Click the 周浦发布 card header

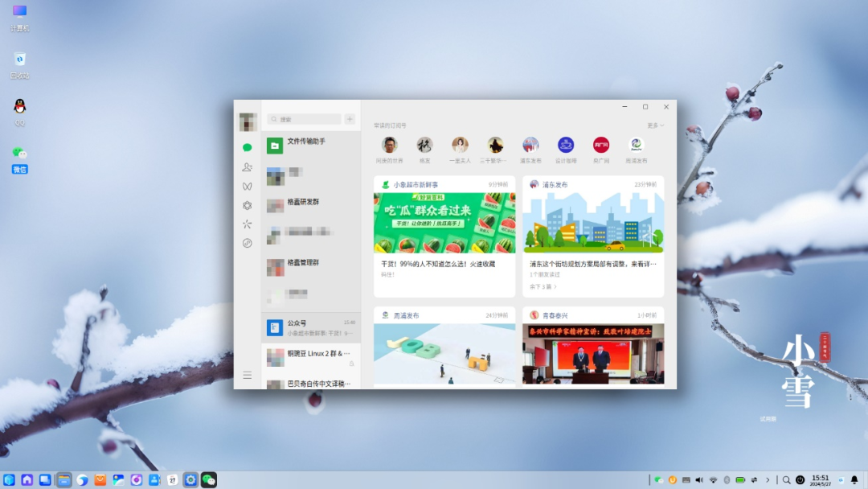[444, 315]
